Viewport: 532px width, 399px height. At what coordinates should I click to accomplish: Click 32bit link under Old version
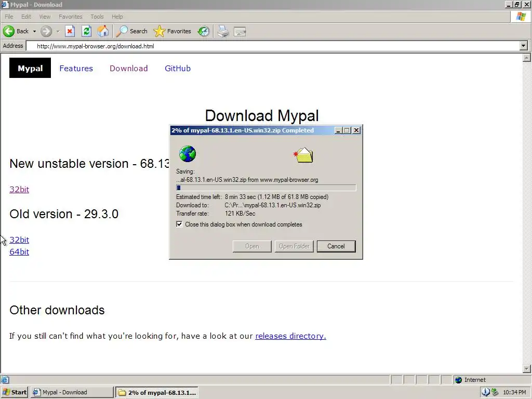[x=19, y=240]
